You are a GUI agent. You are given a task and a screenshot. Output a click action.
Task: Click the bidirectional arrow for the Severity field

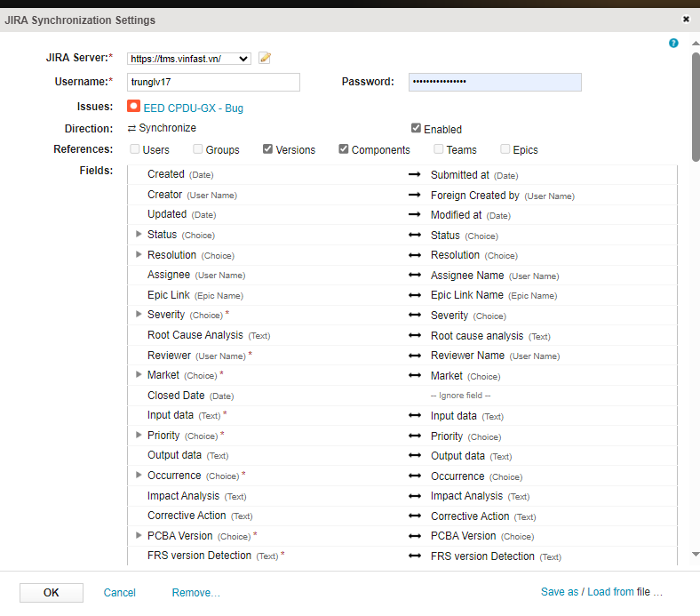[x=414, y=315]
